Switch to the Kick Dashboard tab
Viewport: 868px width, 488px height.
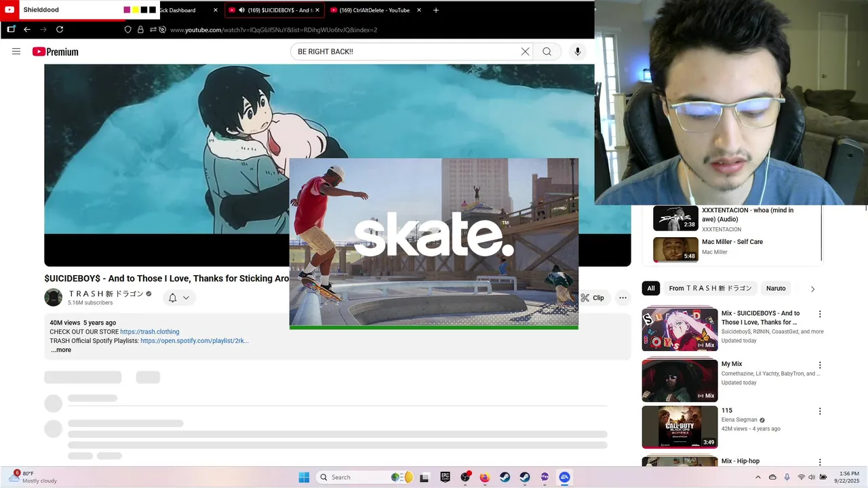(x=178, y=10)
